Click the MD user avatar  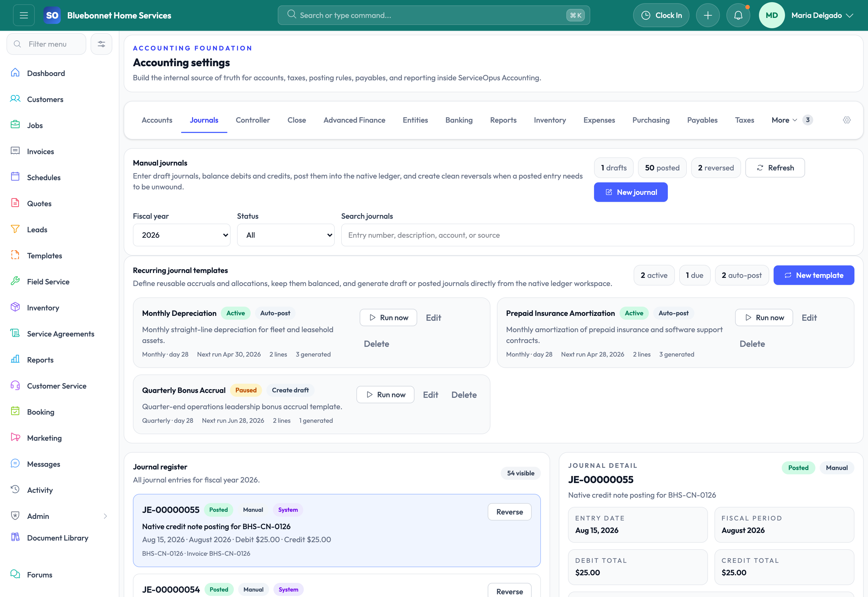click(x=771, y=15)
